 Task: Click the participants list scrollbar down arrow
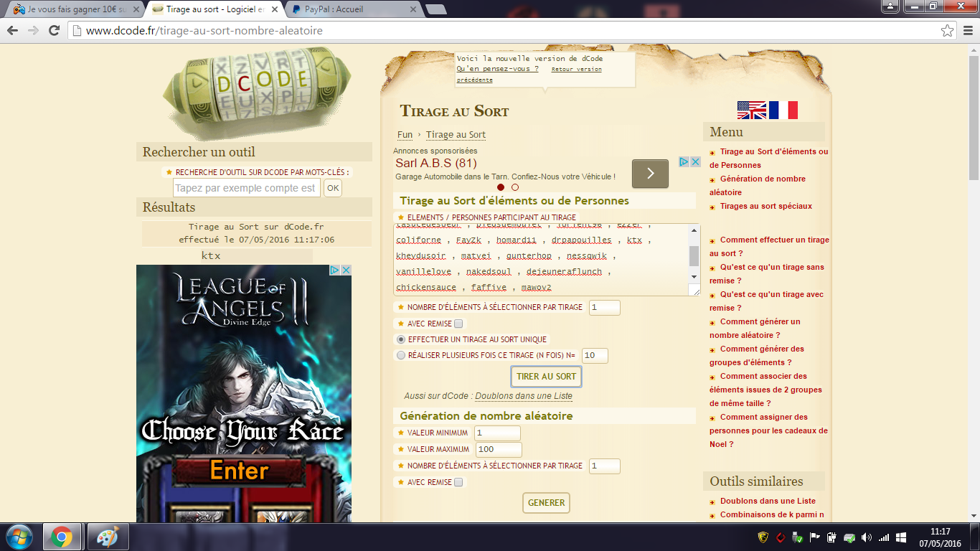click(694, 277)
